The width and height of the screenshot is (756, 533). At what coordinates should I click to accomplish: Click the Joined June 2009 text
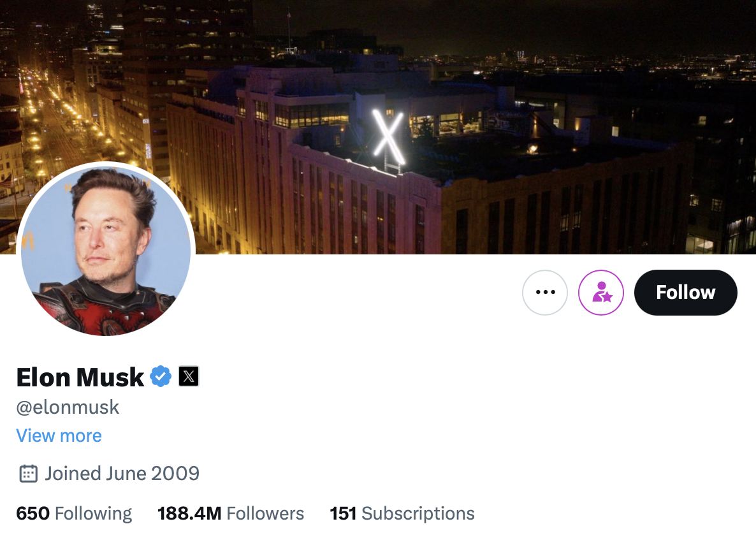point(122,473)
